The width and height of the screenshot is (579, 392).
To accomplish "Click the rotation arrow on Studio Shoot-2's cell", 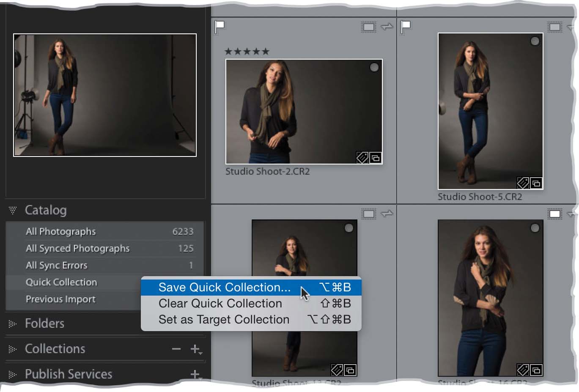I will tap(387, 26).
